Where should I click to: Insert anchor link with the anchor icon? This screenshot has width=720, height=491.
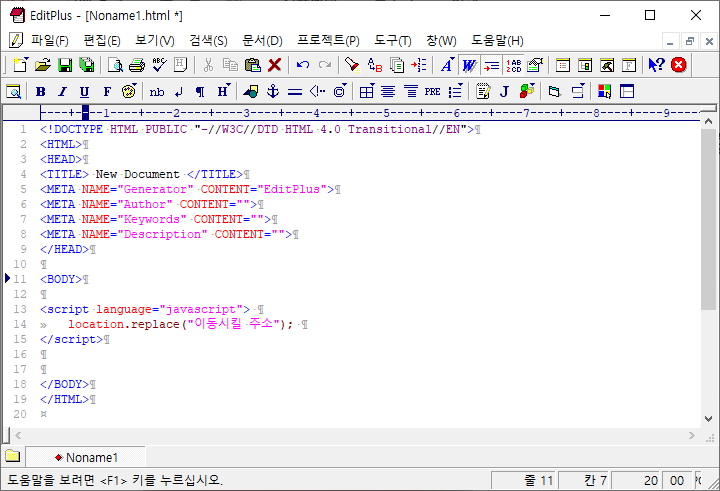pyautogui.click(x=273, y=91)
